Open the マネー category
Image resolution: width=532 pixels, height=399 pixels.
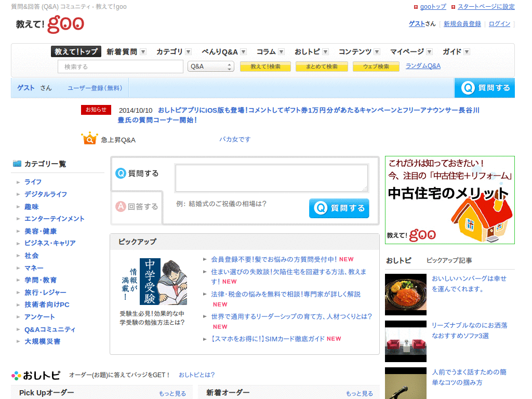click(x=34, y=268)
